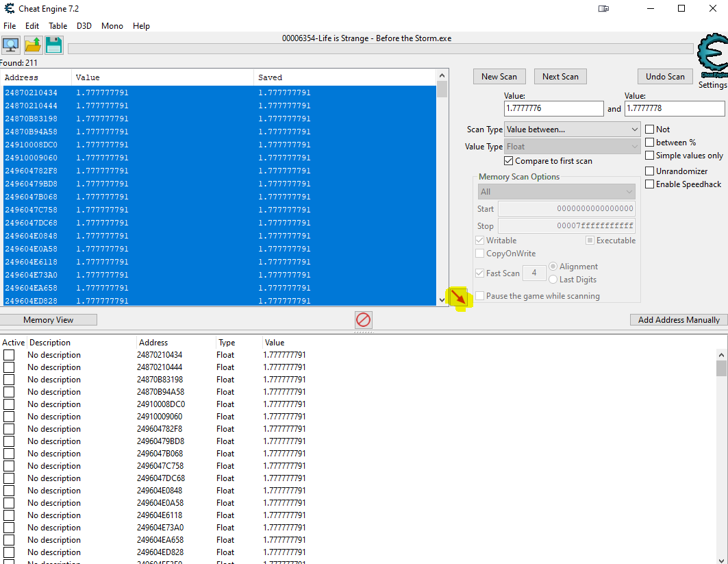The width and height of the screenshot is (728, 564).
Task: Activate checkbox for address 2496047C758 entry
Action: 9,466
